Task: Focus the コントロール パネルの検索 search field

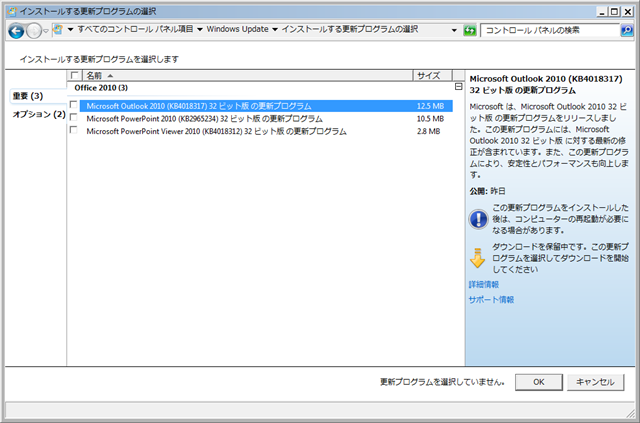Action: (x=550, y=30)
